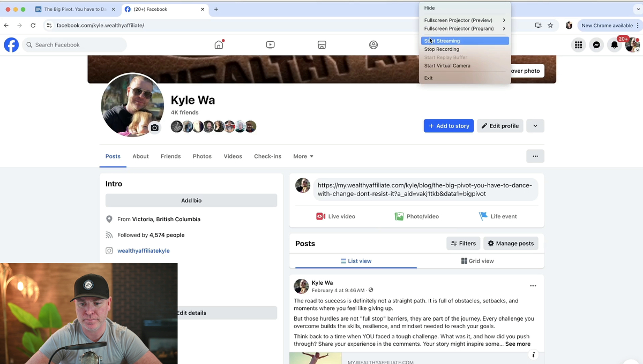Click the 4K friends link

click(184, 112)
